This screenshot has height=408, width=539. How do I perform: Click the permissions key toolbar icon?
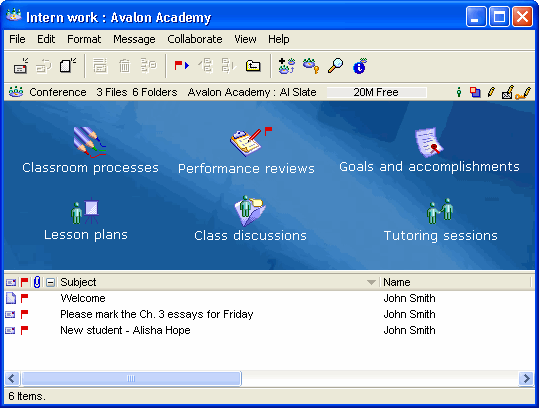(311, 66)
